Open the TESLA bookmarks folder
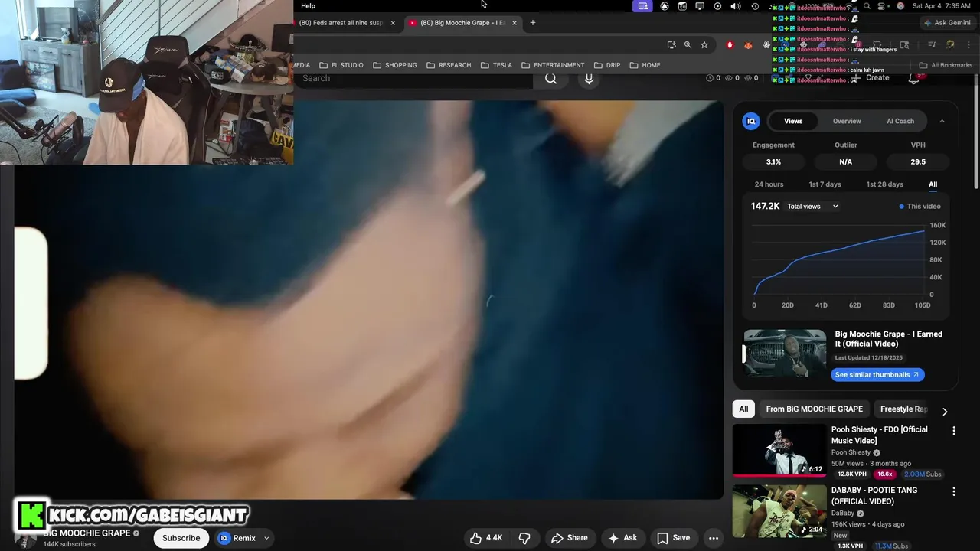This screenshot has height=551, width=980. click(x=497, y=65)
